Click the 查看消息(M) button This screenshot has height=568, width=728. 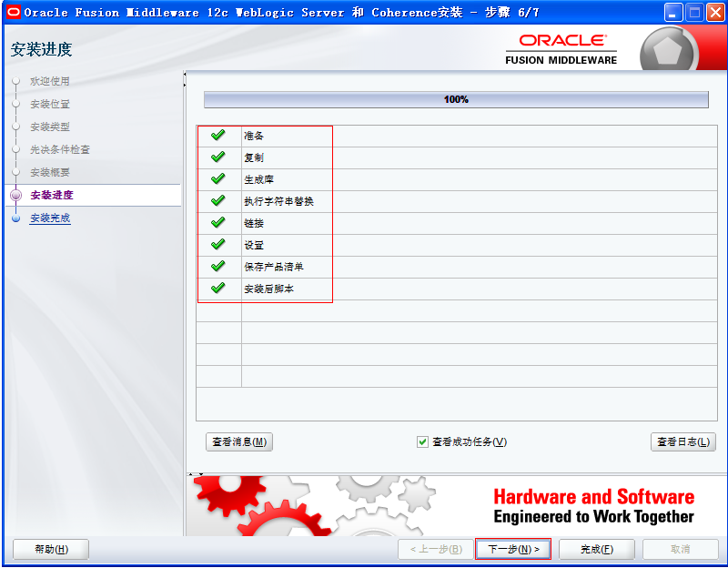(x=239, y=441)
